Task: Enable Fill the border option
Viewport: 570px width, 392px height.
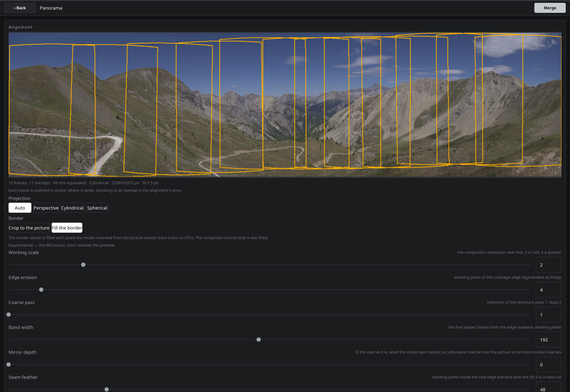Action: coord(67,228)
